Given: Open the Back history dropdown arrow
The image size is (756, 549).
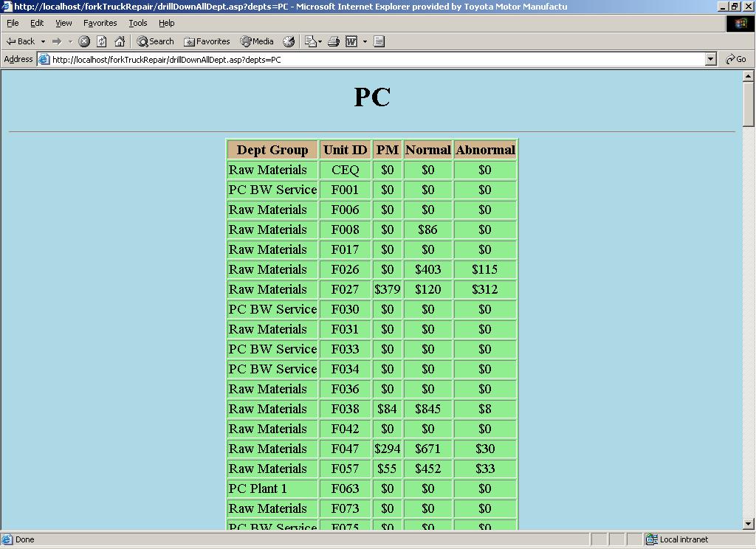Looking at the screenshot, I should point(43,41).
